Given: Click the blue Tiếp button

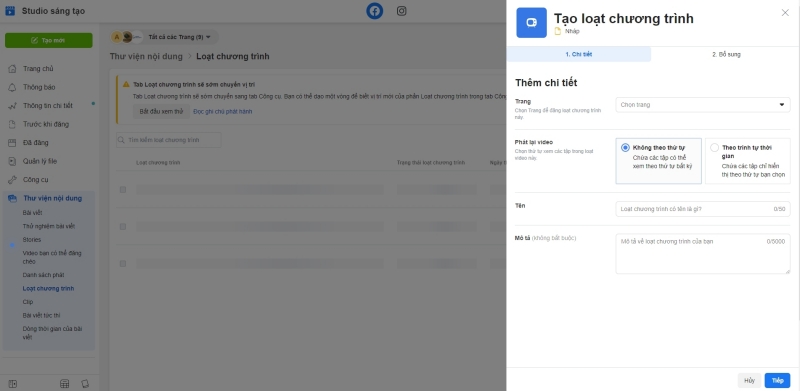Looking at the screenshot, I should pyautogui.click(x=777, y=380).
